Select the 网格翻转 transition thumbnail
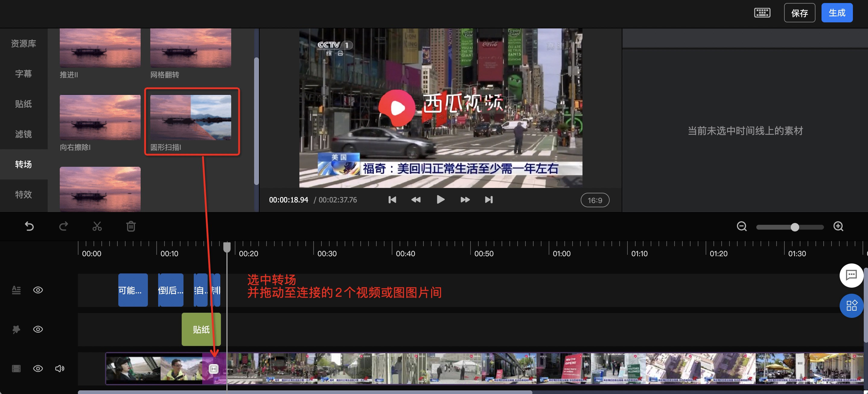 coord(191,48)
